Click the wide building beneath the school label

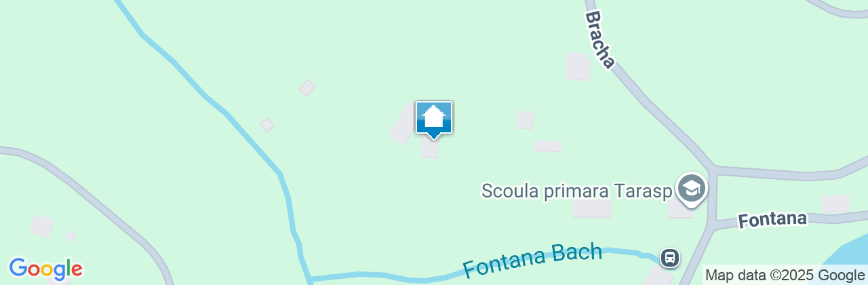592,208
